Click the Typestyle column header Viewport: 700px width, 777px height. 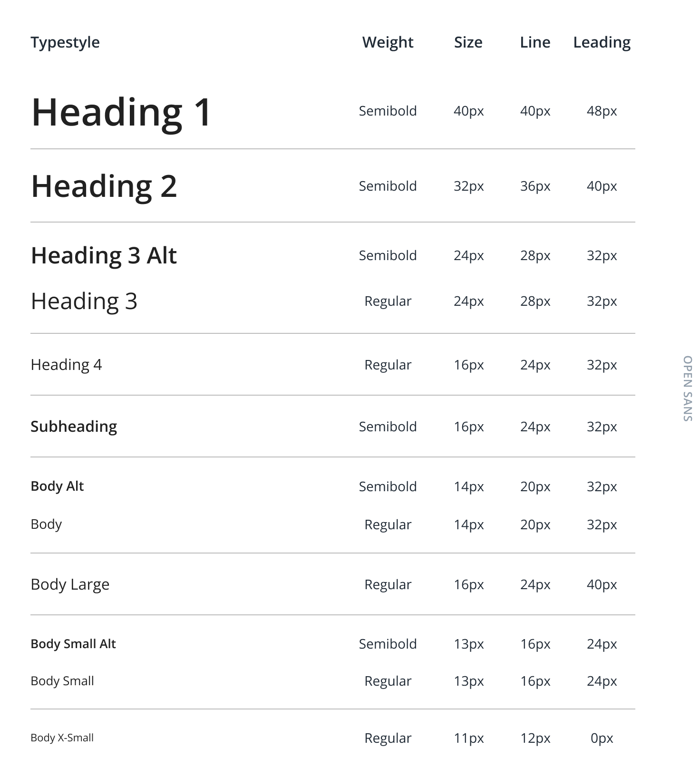(65, 42)
